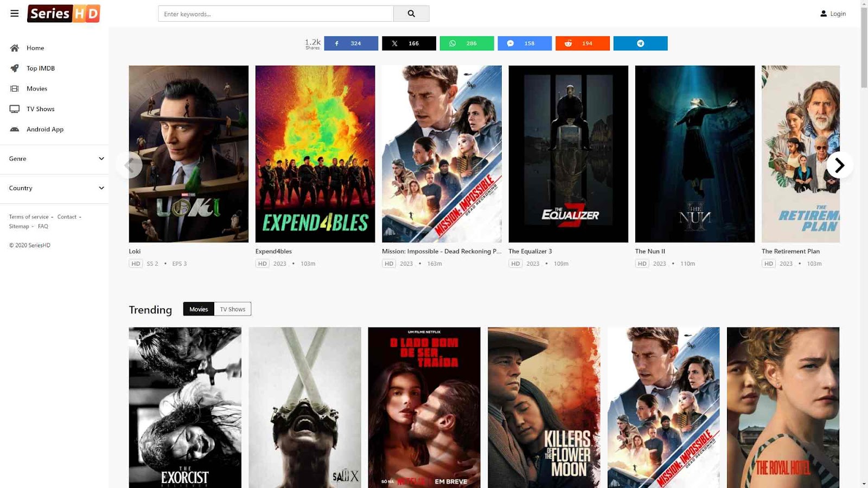This screenshot has width=868, height=488.
Task: Open Killers of the Flower Moon poster
Action: click(544, 407)
